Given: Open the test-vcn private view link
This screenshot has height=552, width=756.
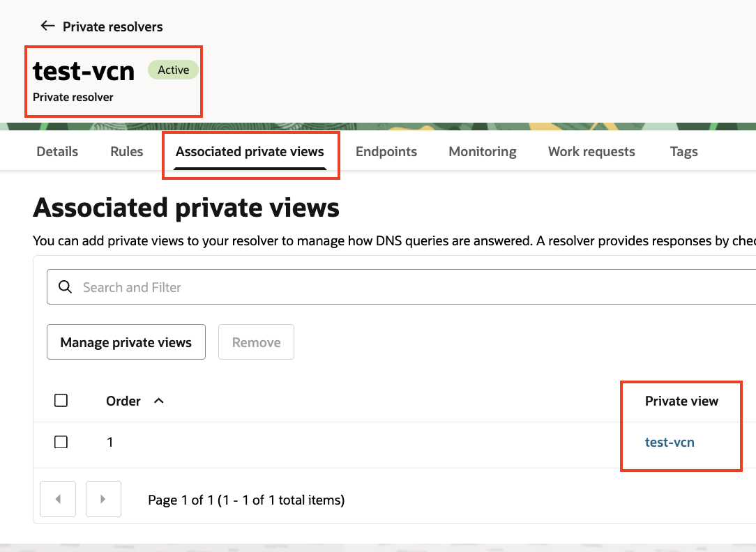Looking at the screenshot, I should pyautogui.click(x=670, y=442).
